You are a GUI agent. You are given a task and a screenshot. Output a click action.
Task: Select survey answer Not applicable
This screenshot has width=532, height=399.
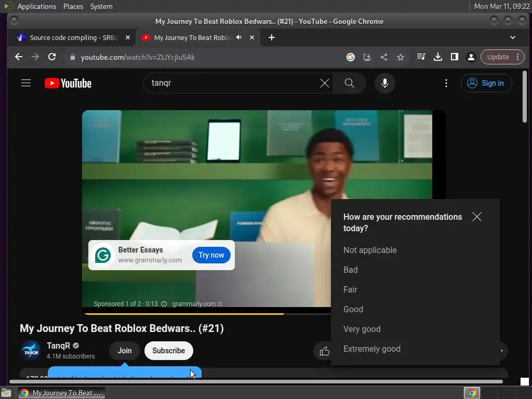(x=370, y=250)
